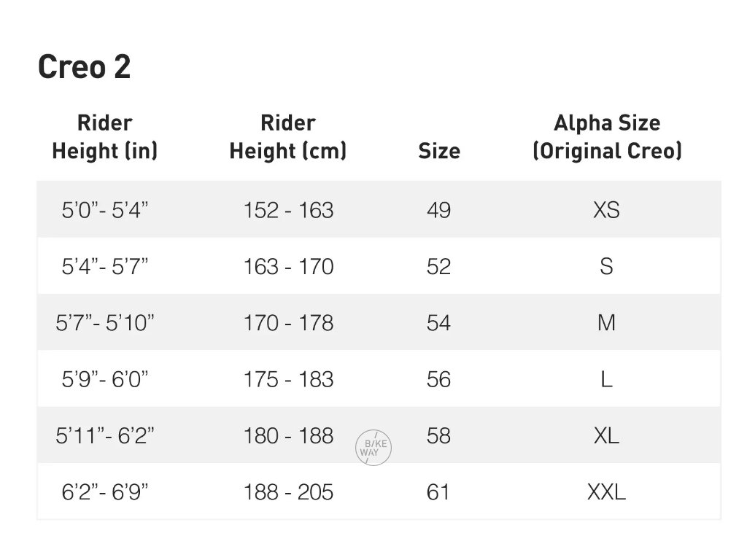Click the XXL alpha size cell
The image size is (747, 560).
tap(607, 492)
